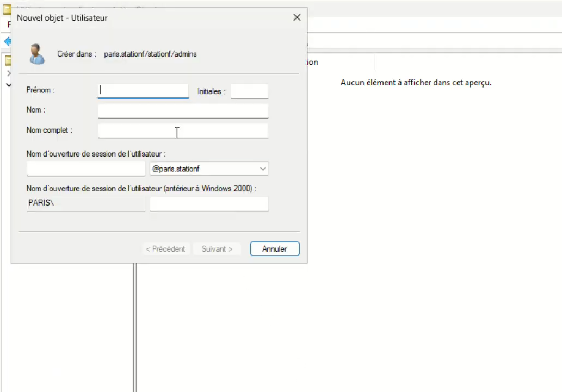562x392 pixels.
Task: Click the console app icon in title bar
Action: [x=7, y=8]
